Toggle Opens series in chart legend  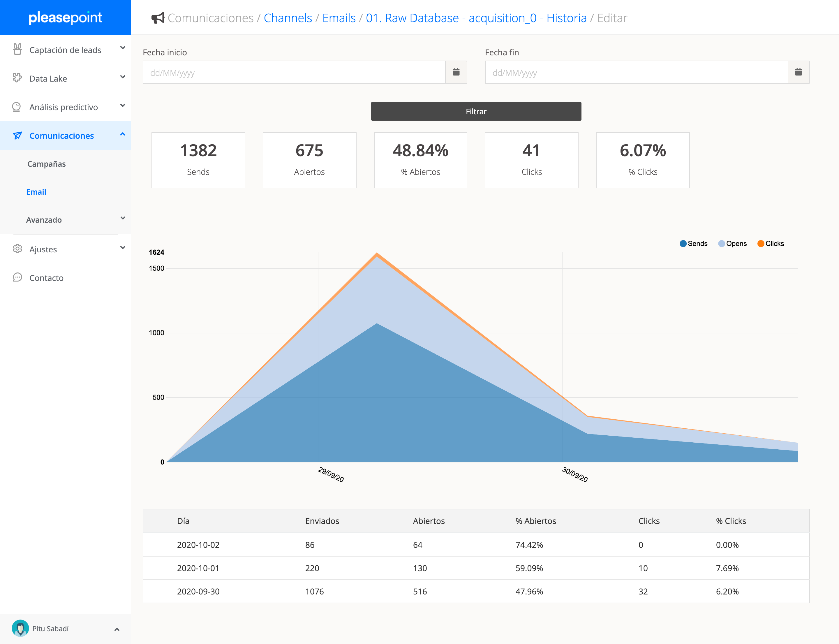coord(732,243)
